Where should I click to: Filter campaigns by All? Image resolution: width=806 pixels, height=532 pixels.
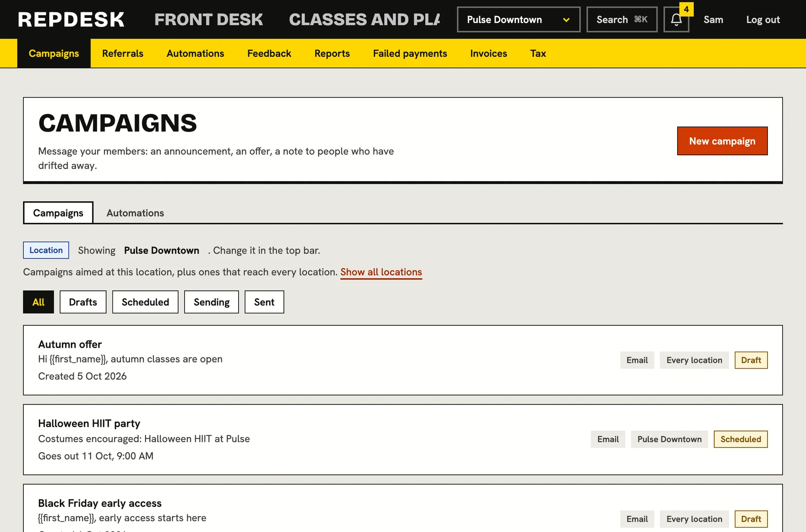(x=39, y=302)
